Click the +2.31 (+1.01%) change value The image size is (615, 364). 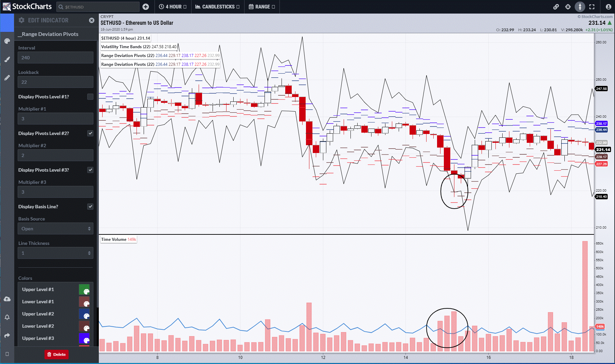(x=599, y=30)
